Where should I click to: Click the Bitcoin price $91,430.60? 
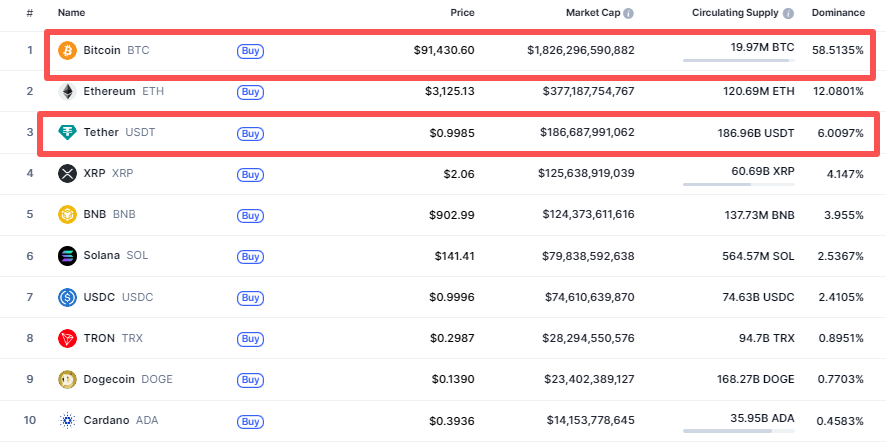pos(444,50)
